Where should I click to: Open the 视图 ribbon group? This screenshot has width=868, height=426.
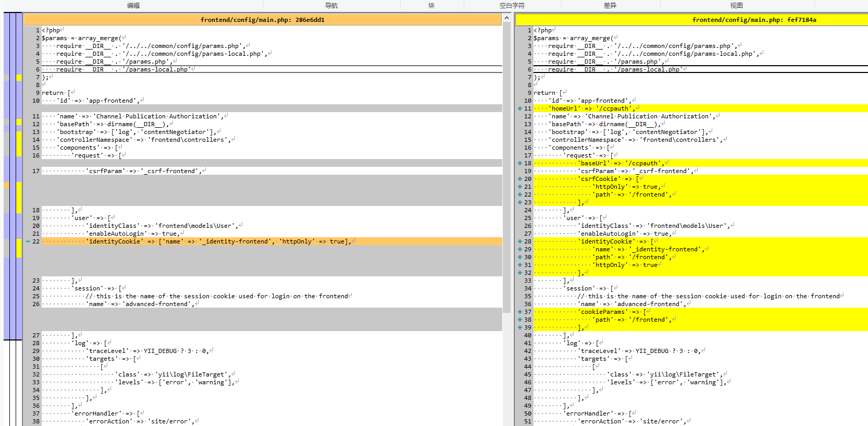[737, 6]
